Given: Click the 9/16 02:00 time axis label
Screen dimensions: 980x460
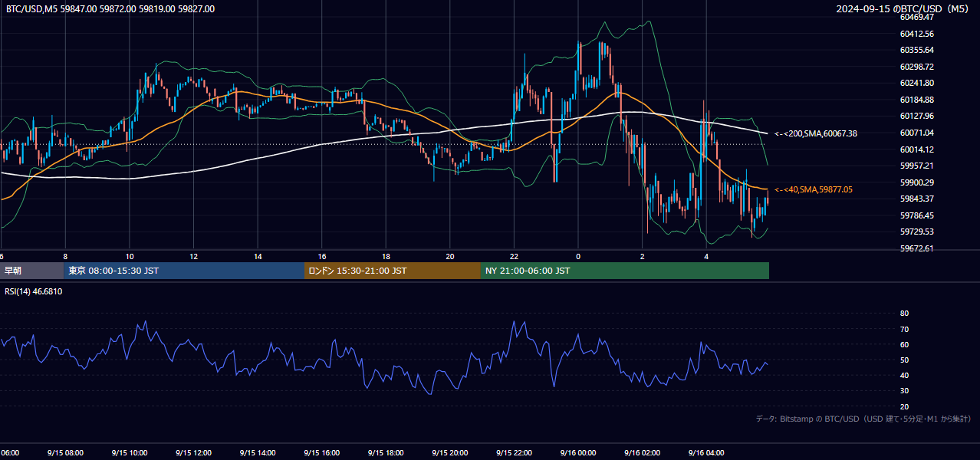Looking at the screenshot, I should [642, 453].
